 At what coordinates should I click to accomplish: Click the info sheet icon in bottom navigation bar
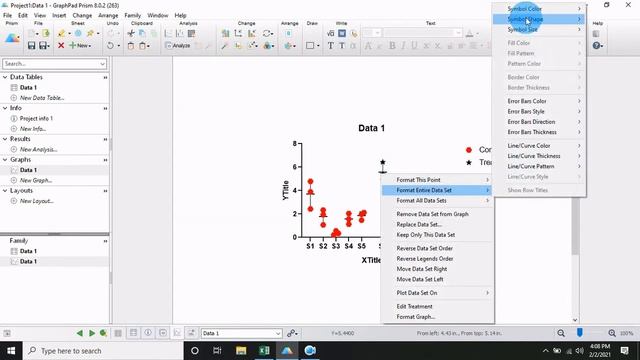point(148,333)
